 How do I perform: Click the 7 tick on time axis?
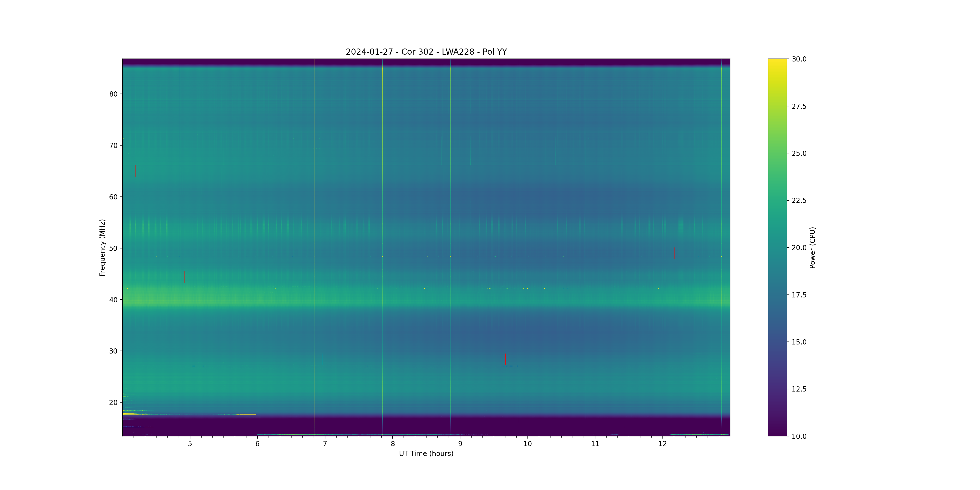[325, 444]
